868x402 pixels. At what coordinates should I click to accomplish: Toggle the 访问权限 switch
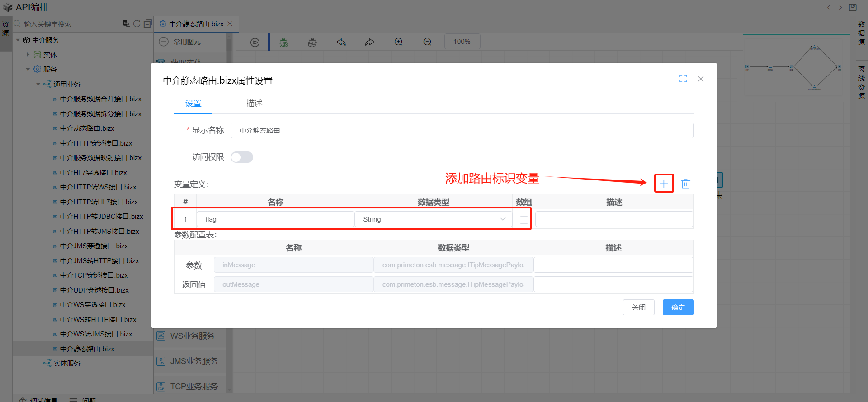[242, 157]
